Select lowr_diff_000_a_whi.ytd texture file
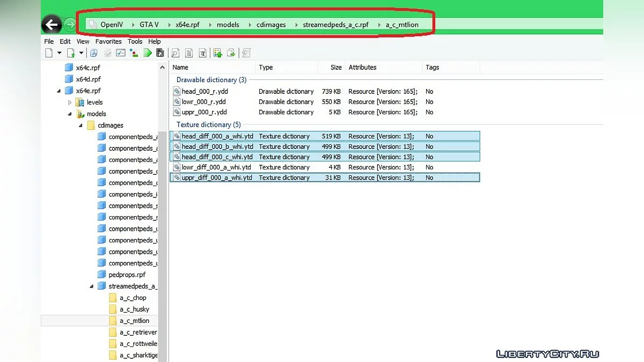Image resolution: width=644 pixels, height=362 pixels. [217, 167]
